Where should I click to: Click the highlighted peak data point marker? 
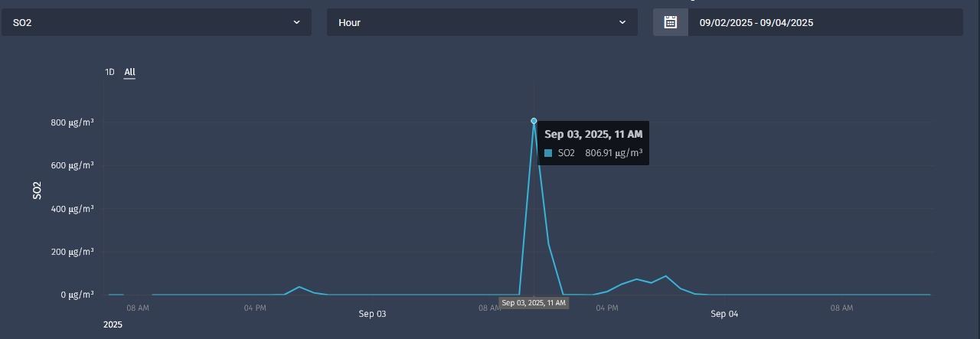coord(534,121)
